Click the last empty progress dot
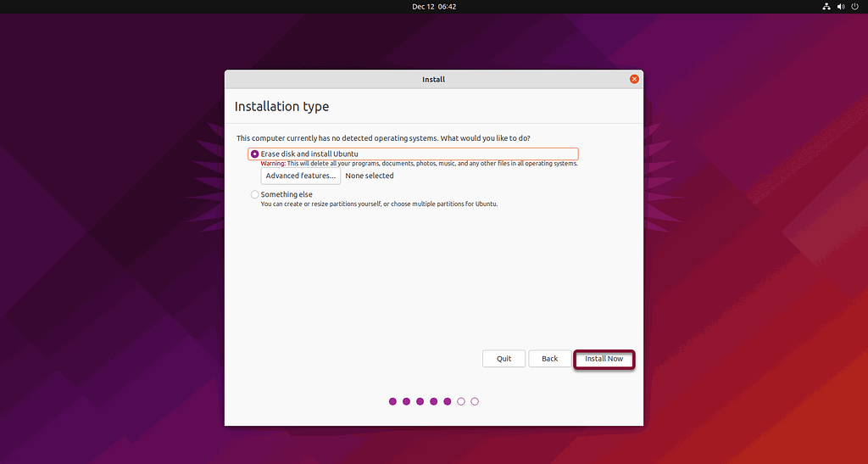Image resolution: width=868 pixels, height=464 pixels. 475,401
